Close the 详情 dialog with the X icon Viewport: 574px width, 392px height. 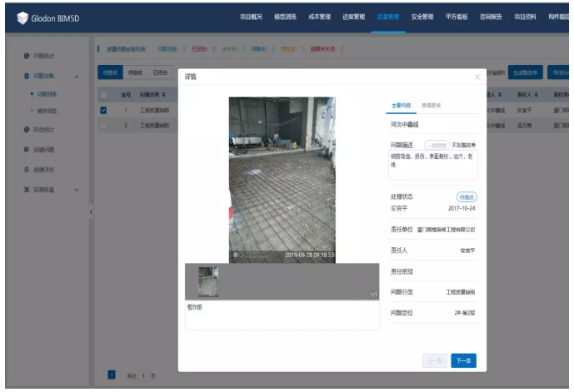(x=477, y=77)
